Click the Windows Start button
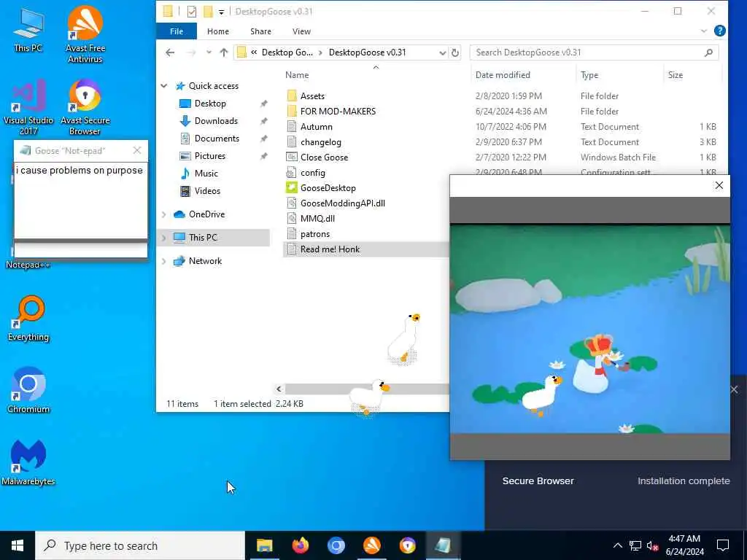 (18, 545)
